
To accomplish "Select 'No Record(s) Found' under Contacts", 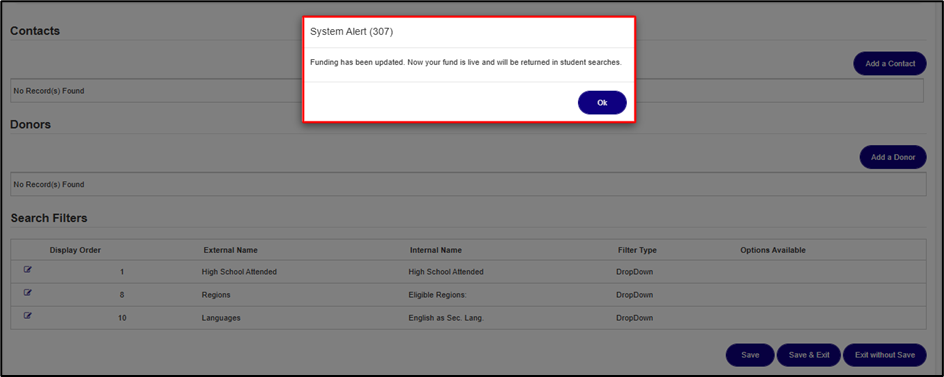I will click(x=49, y=92).
